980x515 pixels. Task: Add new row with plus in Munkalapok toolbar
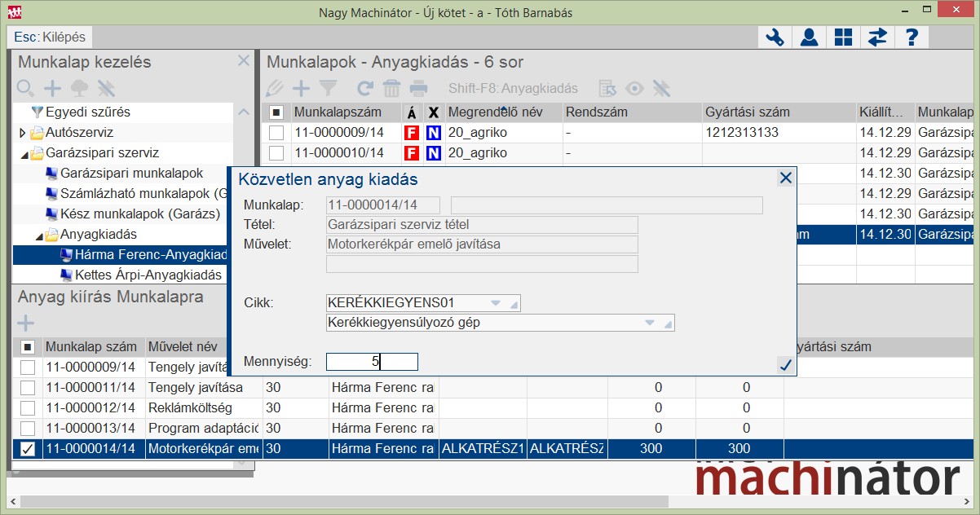[301, 89]
